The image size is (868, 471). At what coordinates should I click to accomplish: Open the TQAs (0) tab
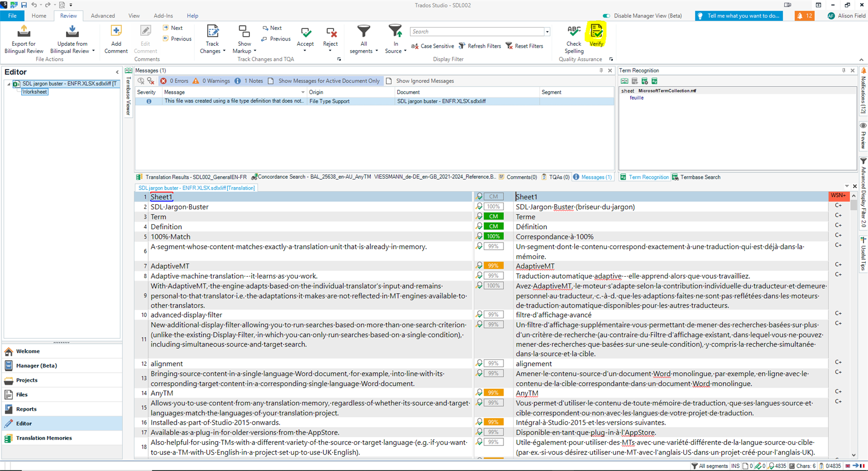(555, 177)
